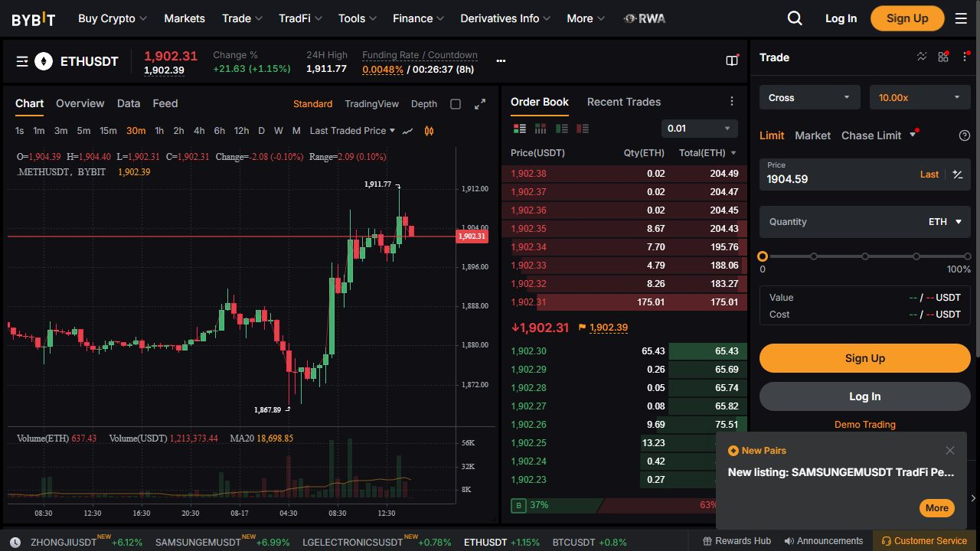Click Log In in the header
The width and height of the screenshot is (980, 551).
click(x=841, y=18)
